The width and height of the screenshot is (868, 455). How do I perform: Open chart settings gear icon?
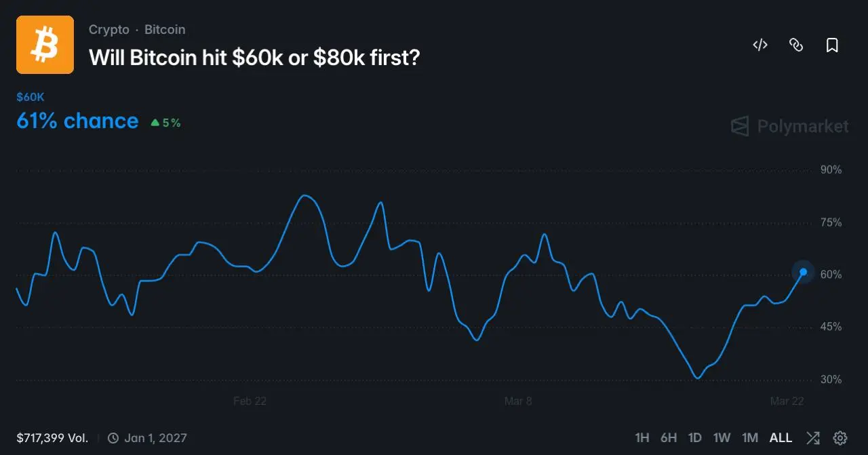pyautogui.click(x=840, y=437)
